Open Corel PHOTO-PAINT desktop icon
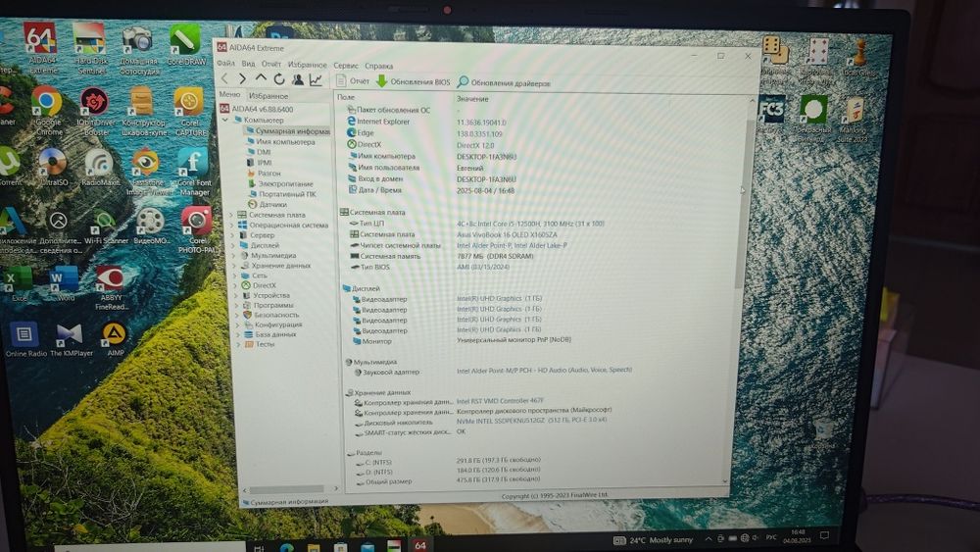The image size is (980, 552). point(197,230)
